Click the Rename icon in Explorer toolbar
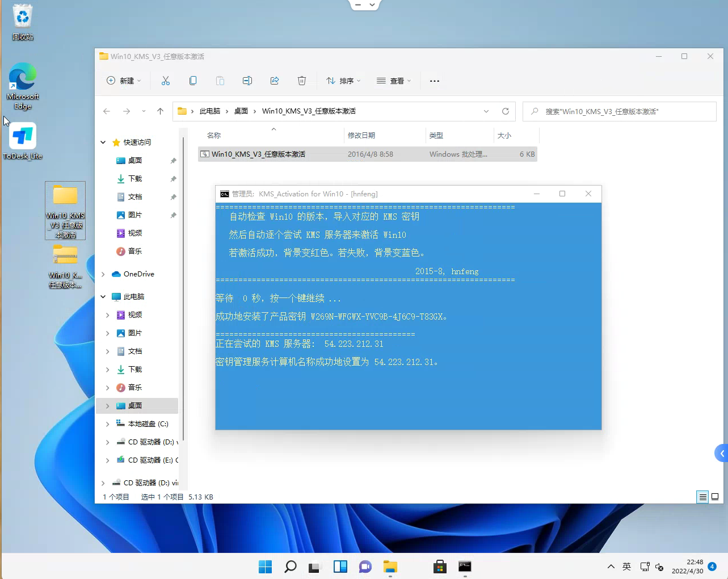This screenshot has width=728, height=579. 247,81
